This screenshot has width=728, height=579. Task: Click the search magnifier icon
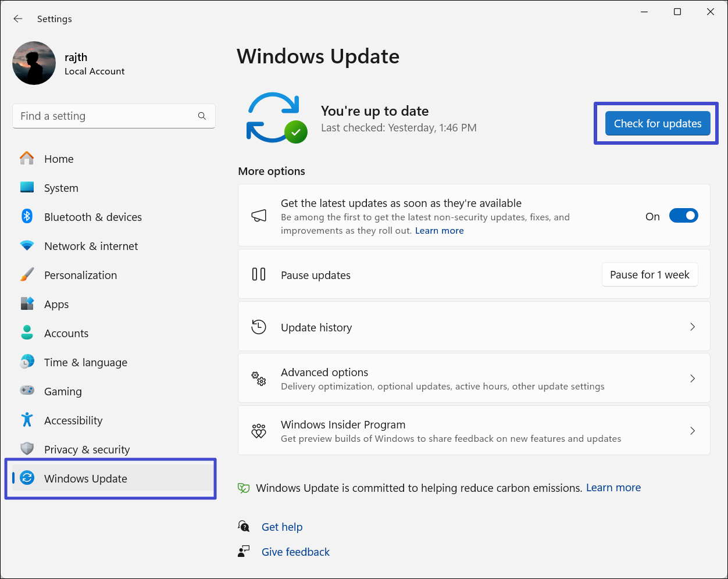pos(202,116)
